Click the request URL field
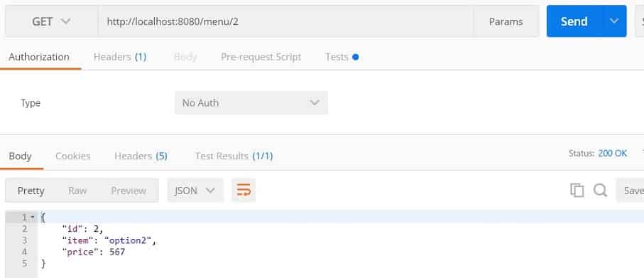The width and height of the screenshot is (644, 278). point(285,21)
